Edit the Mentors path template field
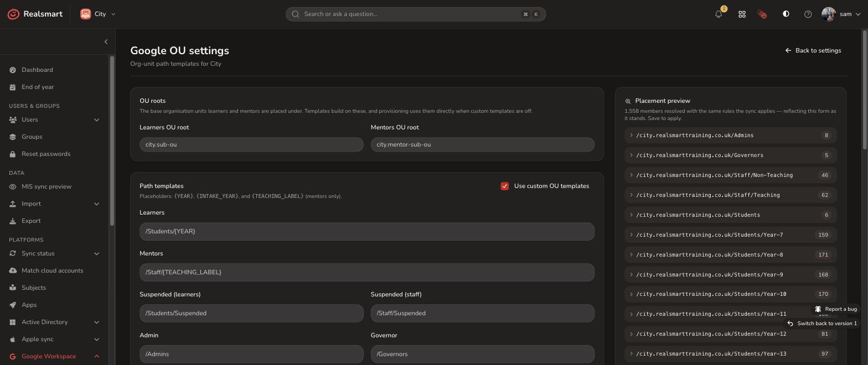The height and width of the screenshot is (365, 868). (x=367, y=272)
